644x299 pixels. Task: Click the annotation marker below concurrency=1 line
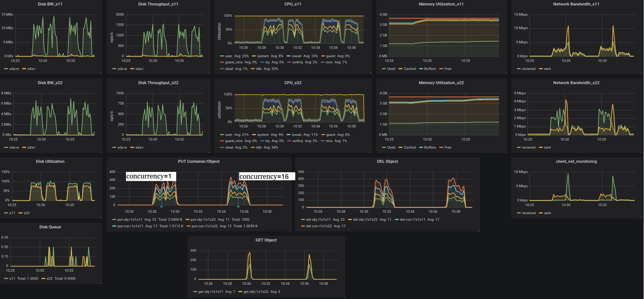(x=161, y=206)
